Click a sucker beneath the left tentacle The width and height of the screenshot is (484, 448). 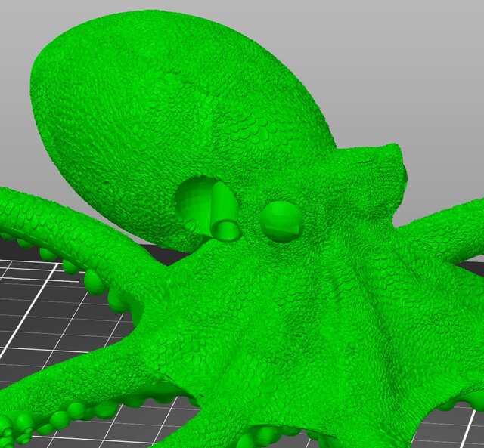97,283
